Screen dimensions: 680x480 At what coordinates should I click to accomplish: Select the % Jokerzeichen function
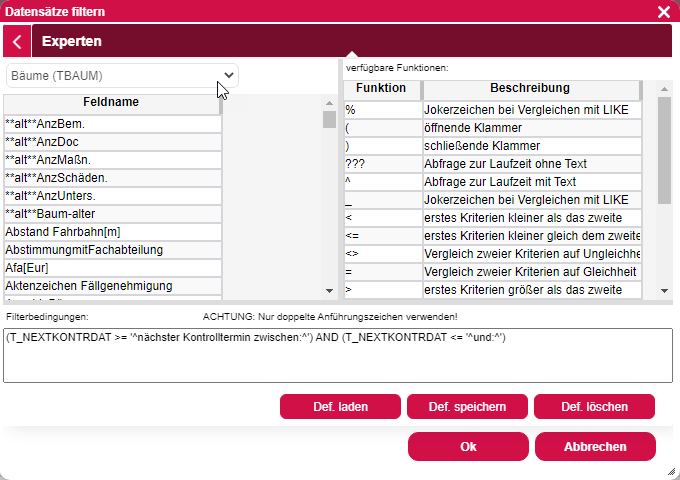(x=381, y=109)
